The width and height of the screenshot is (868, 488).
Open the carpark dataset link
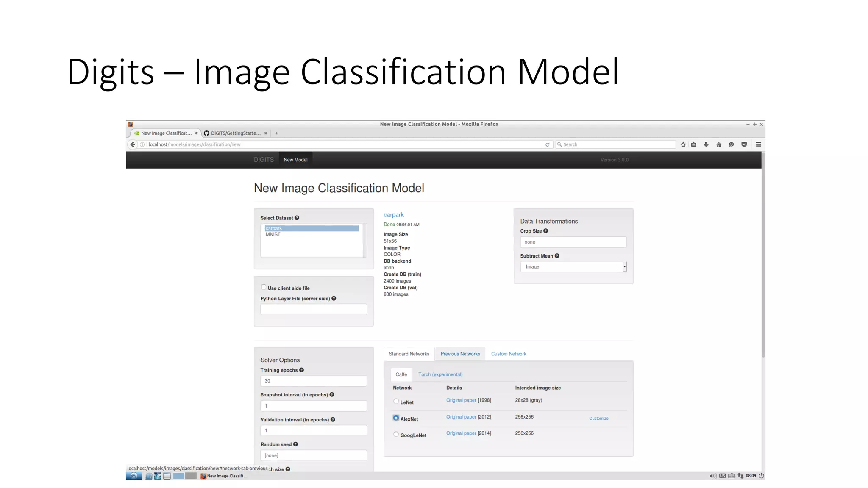point(394,215)
